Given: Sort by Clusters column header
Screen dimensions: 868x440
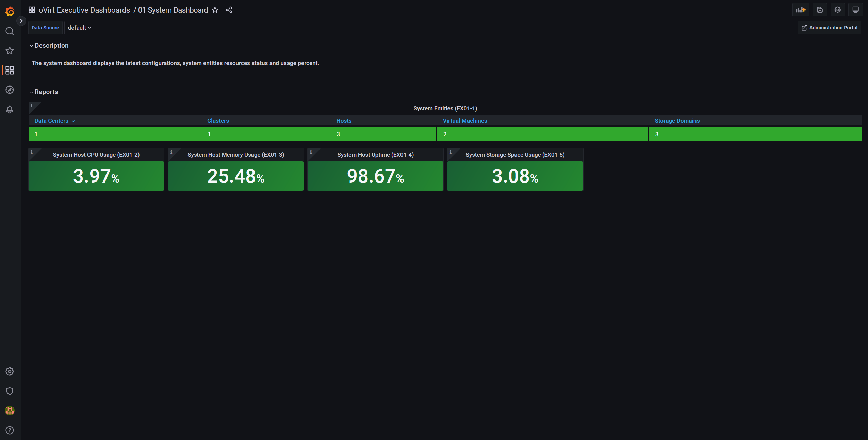Looking at the screenshot, I should click(218, 121).
